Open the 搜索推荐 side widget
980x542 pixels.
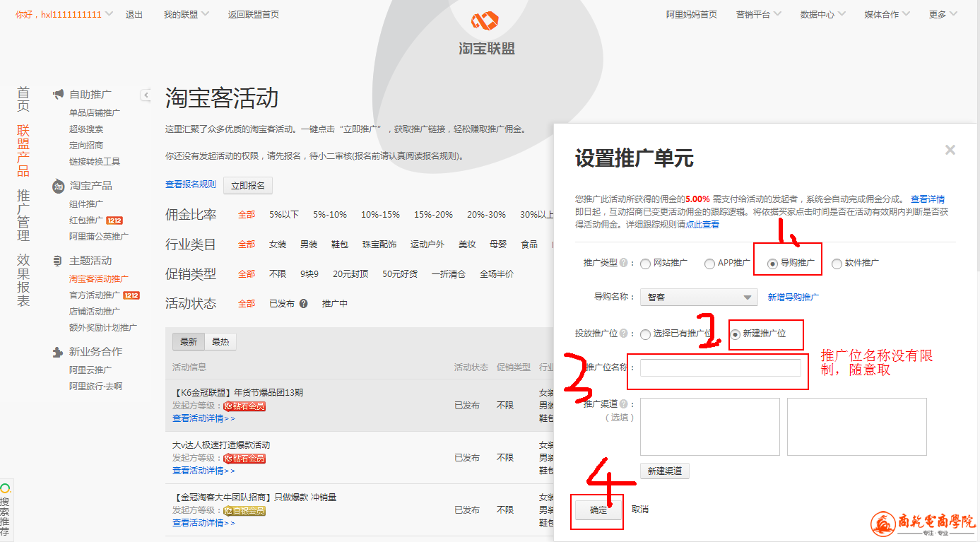point(6,509)
